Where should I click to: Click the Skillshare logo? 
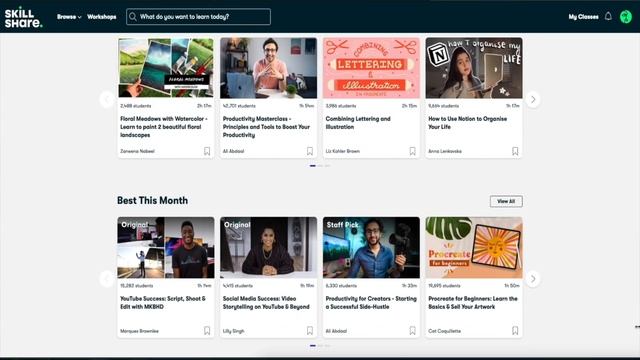pyautogui.click(x=23, y=17)
